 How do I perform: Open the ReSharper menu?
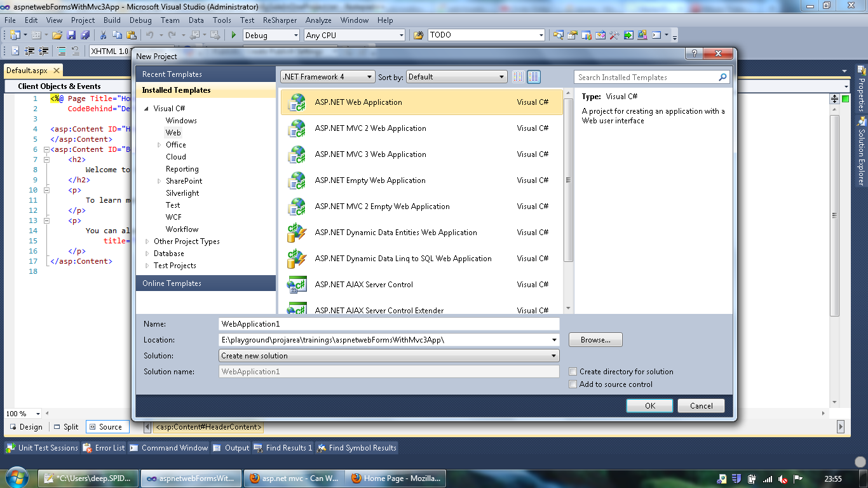point(280,20)
